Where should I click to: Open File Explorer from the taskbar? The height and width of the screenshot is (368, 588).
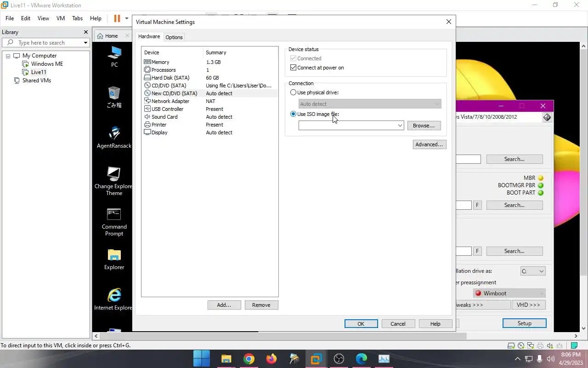[226, 359]
